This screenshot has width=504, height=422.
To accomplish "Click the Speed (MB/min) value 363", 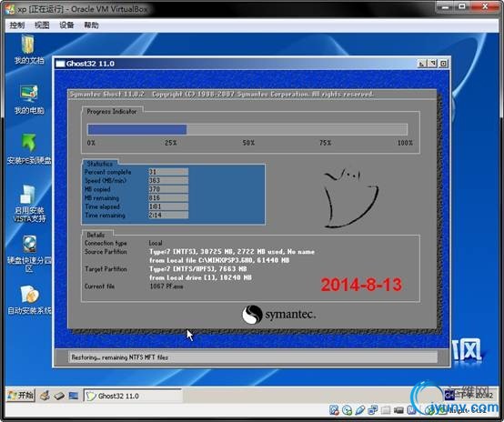I will click(x=168, y=181).
